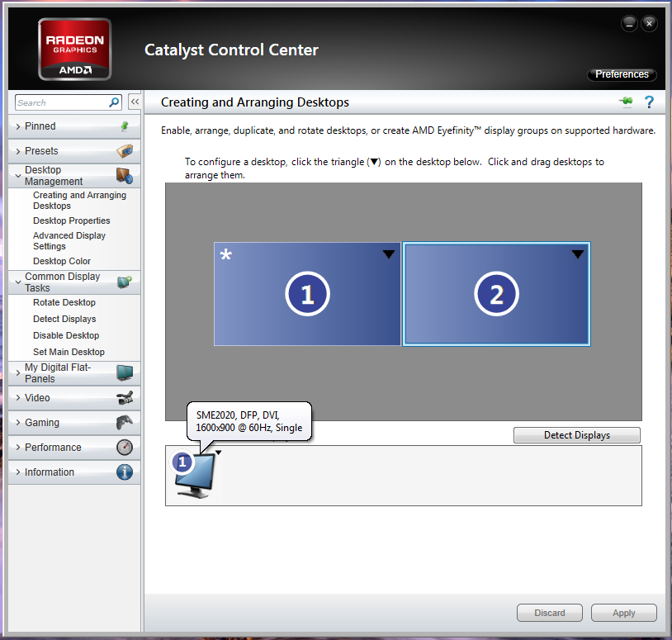Open the small triangle menu on monitor 1 icon
Screen dimensions: 672x640
[218, 453]
